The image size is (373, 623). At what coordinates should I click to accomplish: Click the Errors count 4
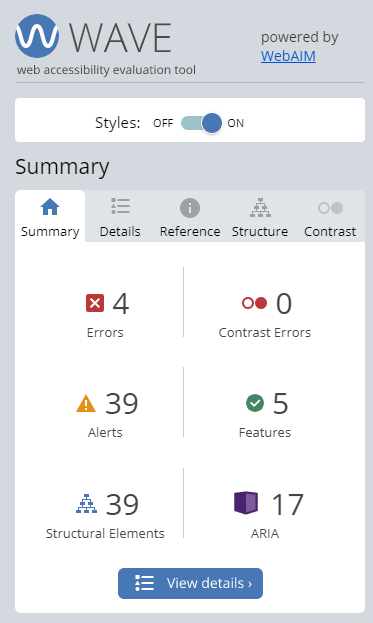point(121,304)
